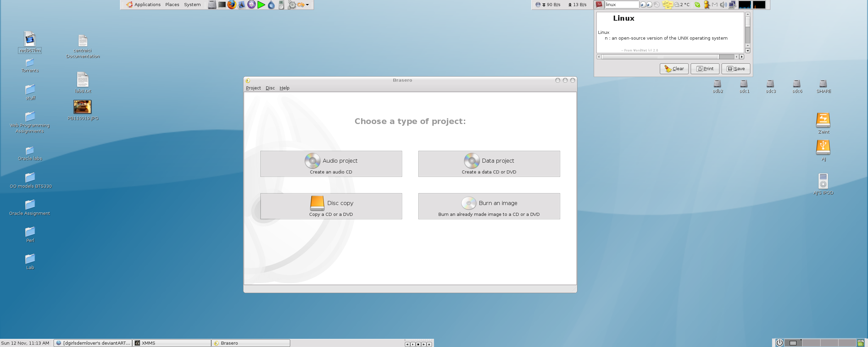
Task: Switch to XMMS taskbar window
Action: 172,343
